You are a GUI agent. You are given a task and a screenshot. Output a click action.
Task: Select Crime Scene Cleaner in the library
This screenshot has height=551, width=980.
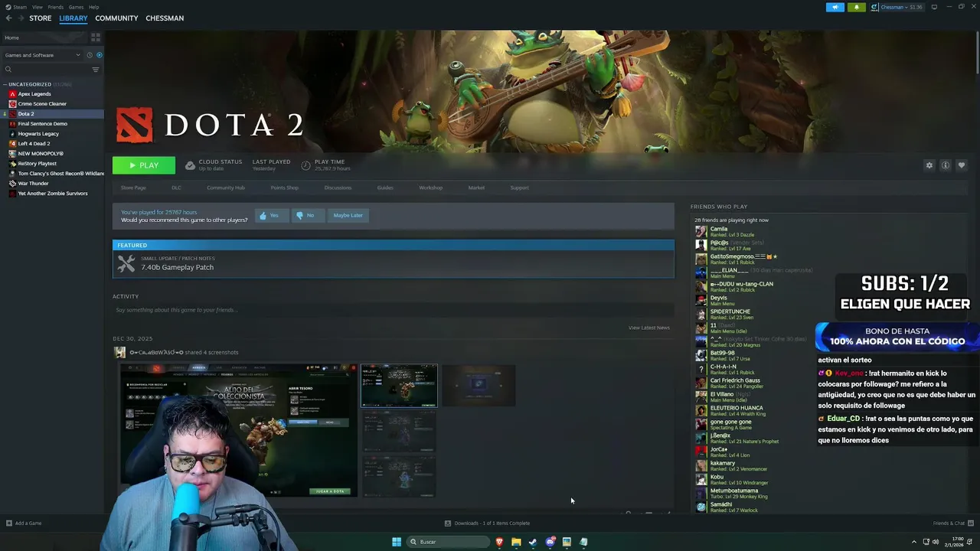pos(42,104)
